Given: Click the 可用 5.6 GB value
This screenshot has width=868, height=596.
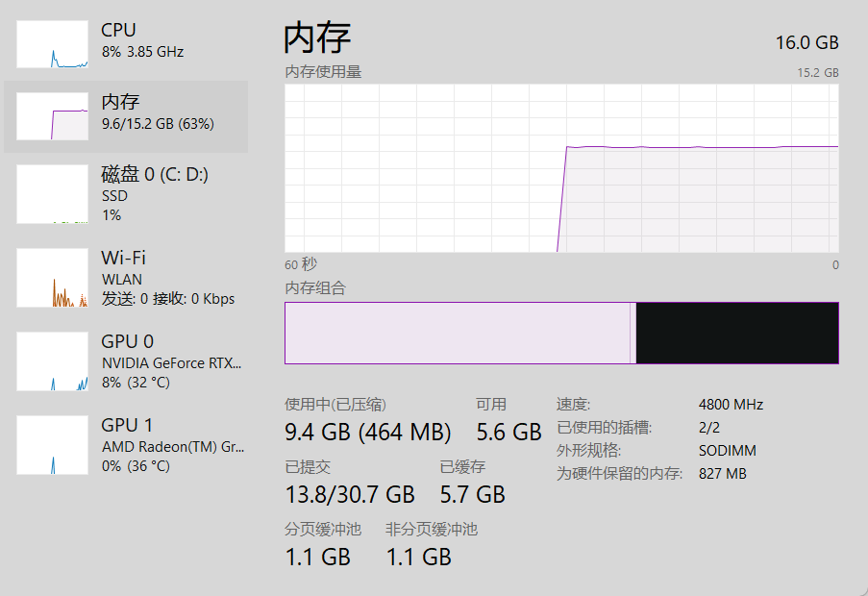Looking at the screenshot, I should coord(508,433).
